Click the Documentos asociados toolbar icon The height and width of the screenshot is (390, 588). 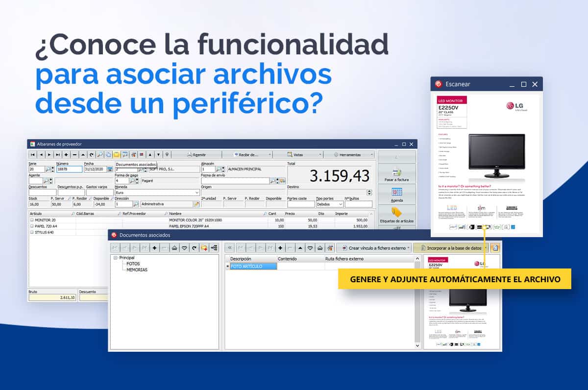[117, 154]
